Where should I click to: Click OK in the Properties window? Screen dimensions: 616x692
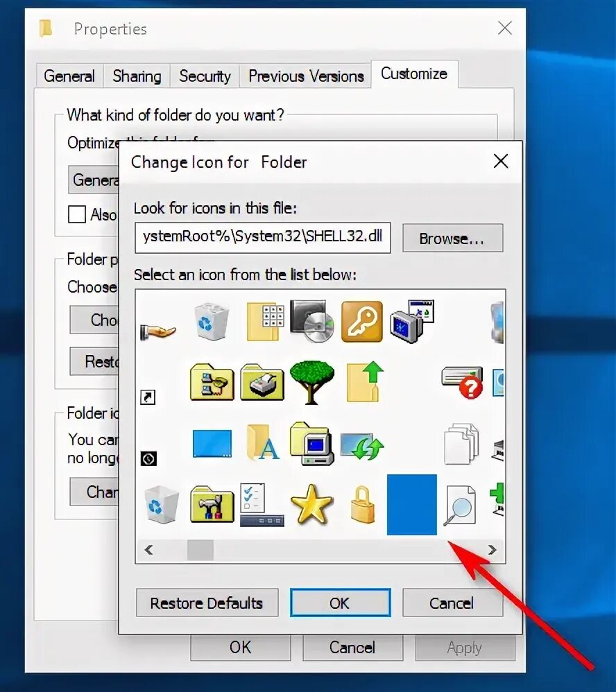[x=241, y=648]
